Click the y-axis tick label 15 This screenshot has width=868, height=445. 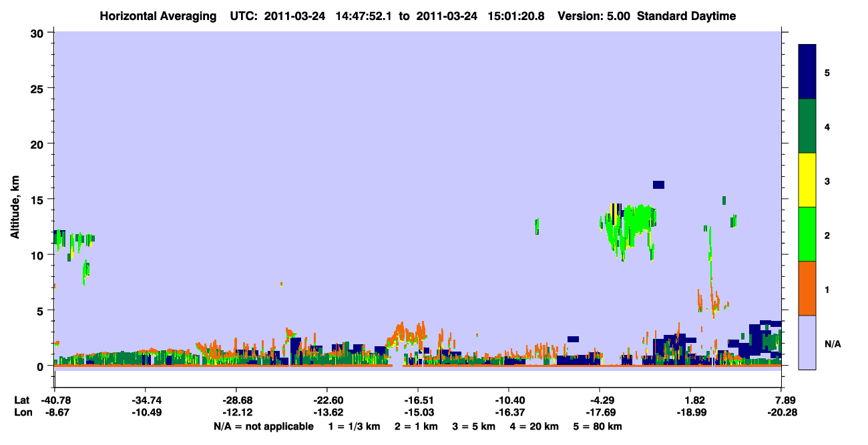coord(39,199)
